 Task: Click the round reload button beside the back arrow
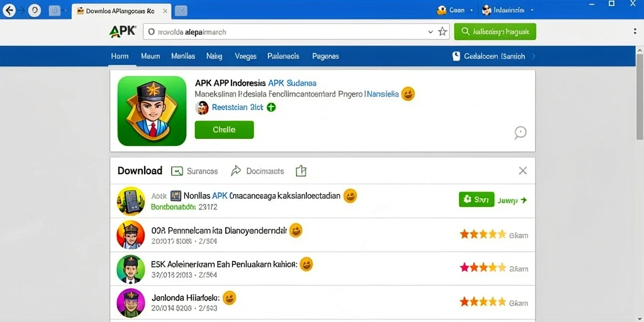[x=34, y=11]
